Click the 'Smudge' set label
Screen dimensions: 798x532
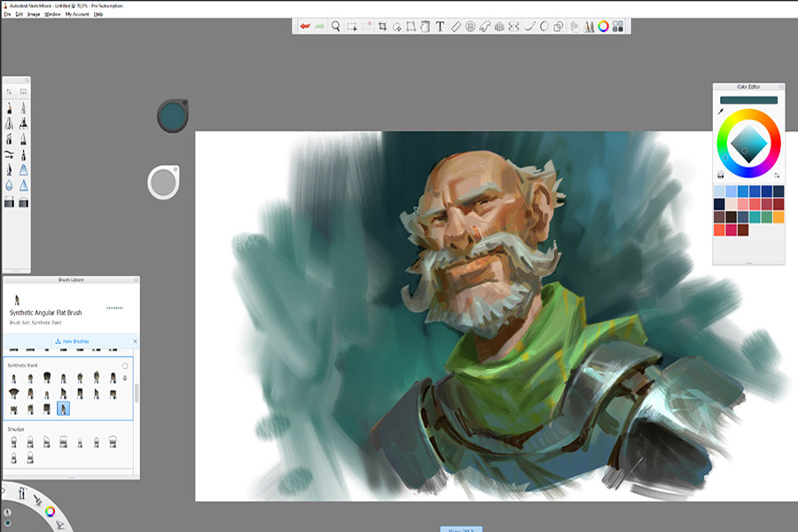tap(16, 429)
